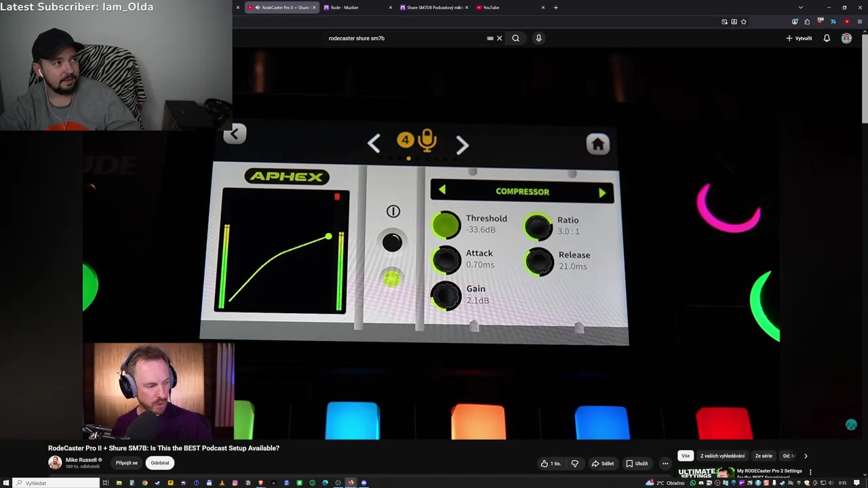
Task: Dislike the video with thumbs down
Action: tap(575, 464)
